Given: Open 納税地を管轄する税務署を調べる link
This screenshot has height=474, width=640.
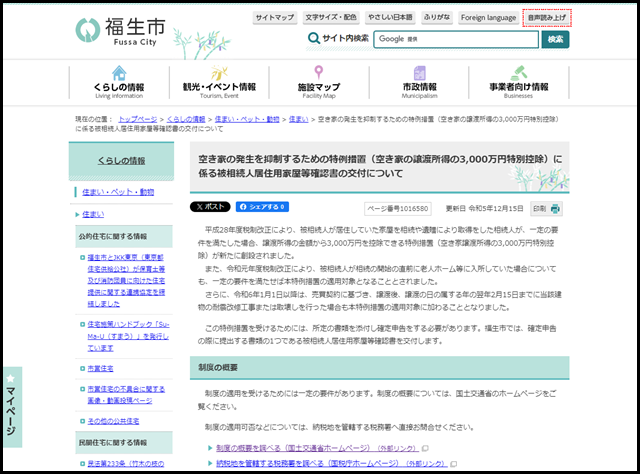Looking at the screenshot, I should pyautogui.click(x=332, y=464).
